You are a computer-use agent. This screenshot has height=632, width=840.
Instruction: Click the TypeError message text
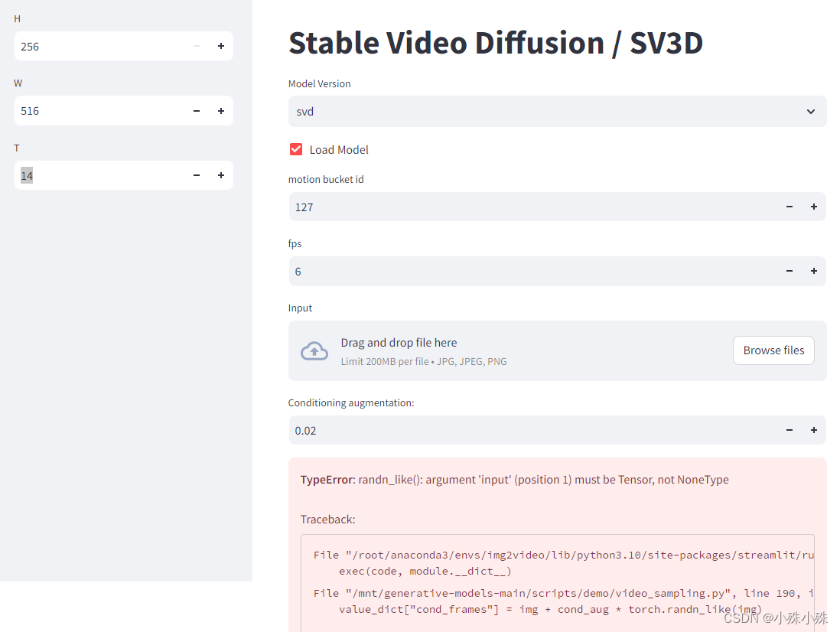click(514, 479)
